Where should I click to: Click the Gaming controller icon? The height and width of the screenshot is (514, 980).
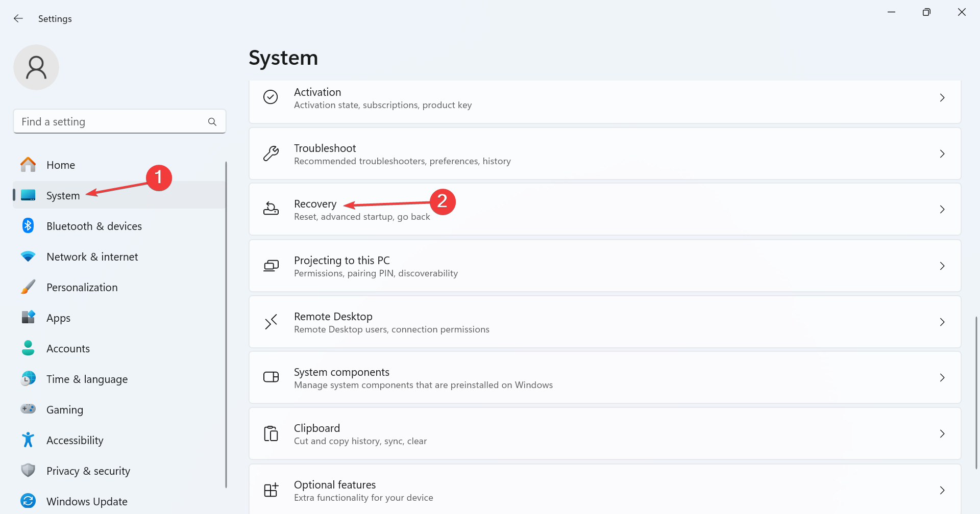28,409
